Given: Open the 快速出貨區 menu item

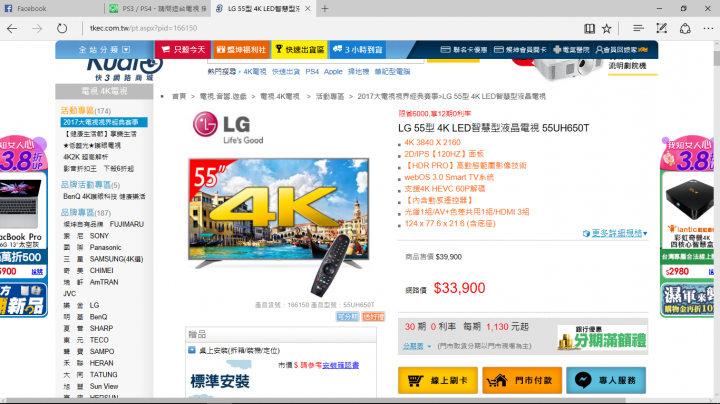Looking at the screenshot, I should (299, 50).
